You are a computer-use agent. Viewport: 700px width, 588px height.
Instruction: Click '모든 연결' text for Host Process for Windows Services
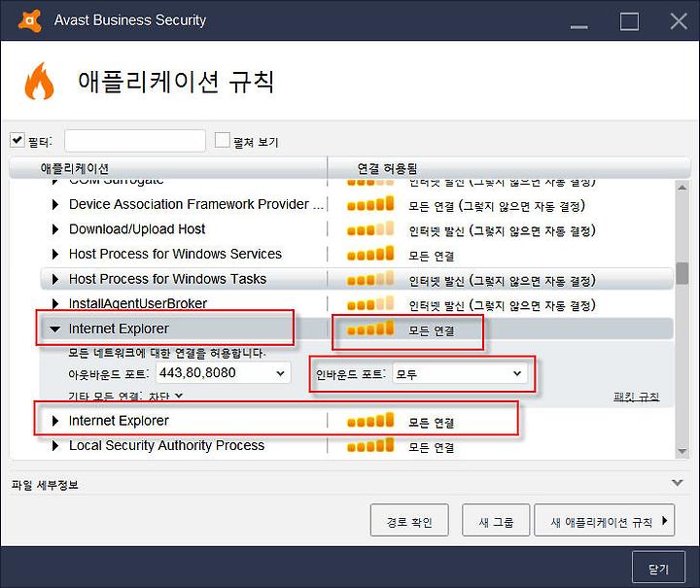[x=432, y=256]
